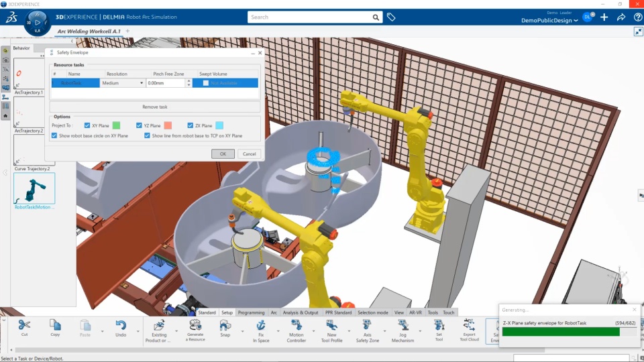Click the camera icon in left sidebar
This screenshot has height=362, width=644.
coord(5,60)
